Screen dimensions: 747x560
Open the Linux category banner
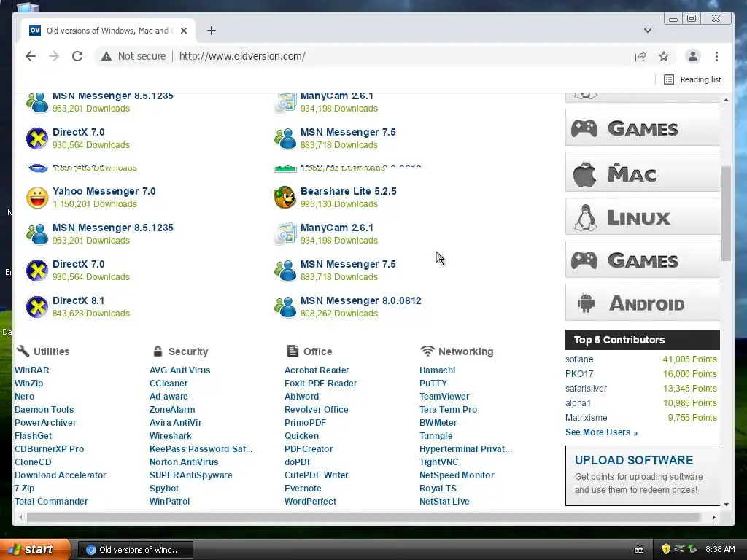642,217
